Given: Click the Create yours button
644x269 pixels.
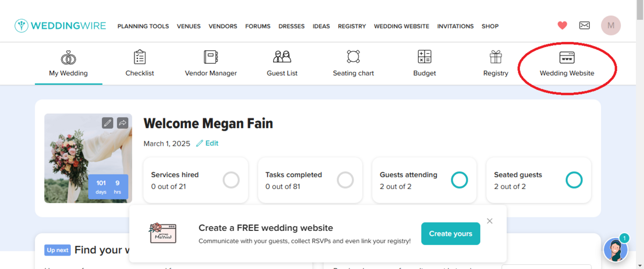Looking at the screenshot, I should click(x=451, y=234).
